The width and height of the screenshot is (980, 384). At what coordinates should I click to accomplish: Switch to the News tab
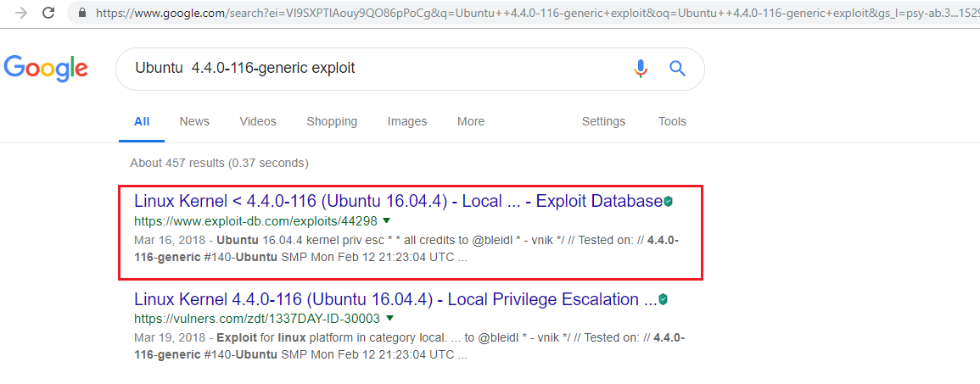(x=194, y=121)
